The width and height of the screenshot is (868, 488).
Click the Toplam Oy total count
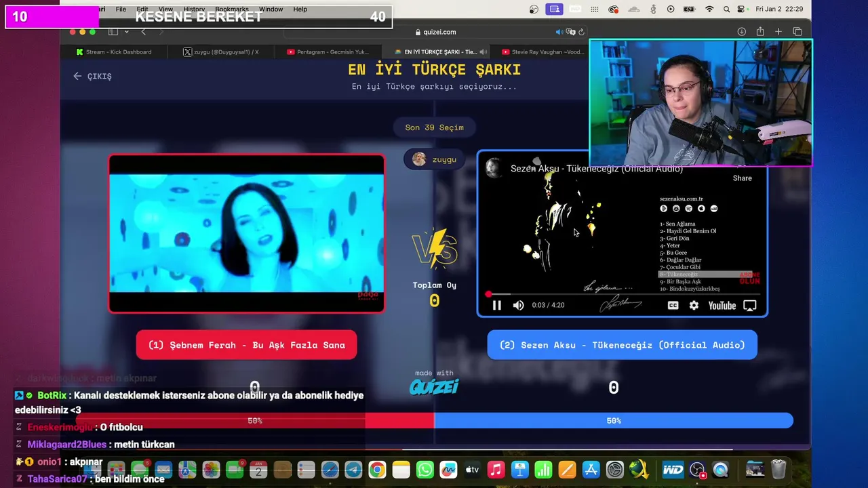pyautogui.click(x=435, y=301)
